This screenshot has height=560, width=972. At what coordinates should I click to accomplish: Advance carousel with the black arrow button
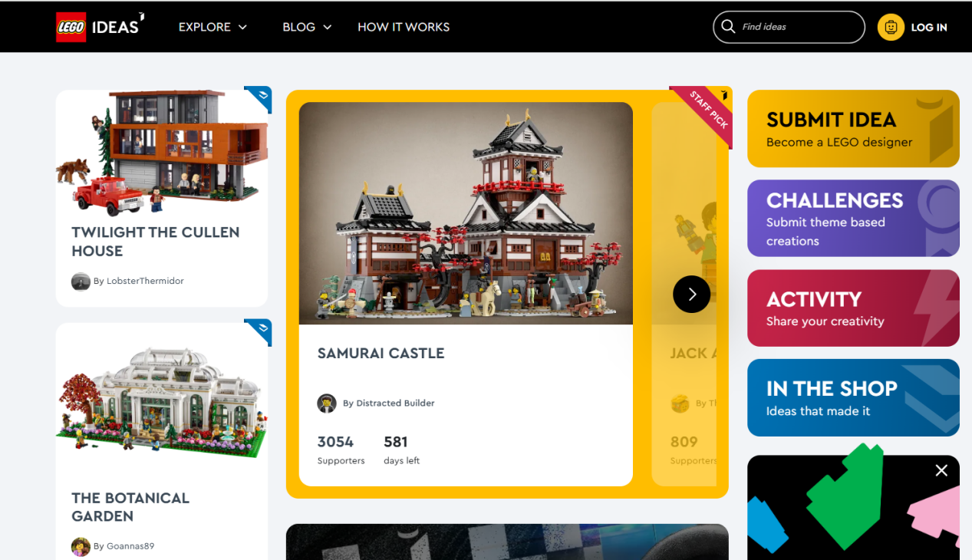(691, 294)
